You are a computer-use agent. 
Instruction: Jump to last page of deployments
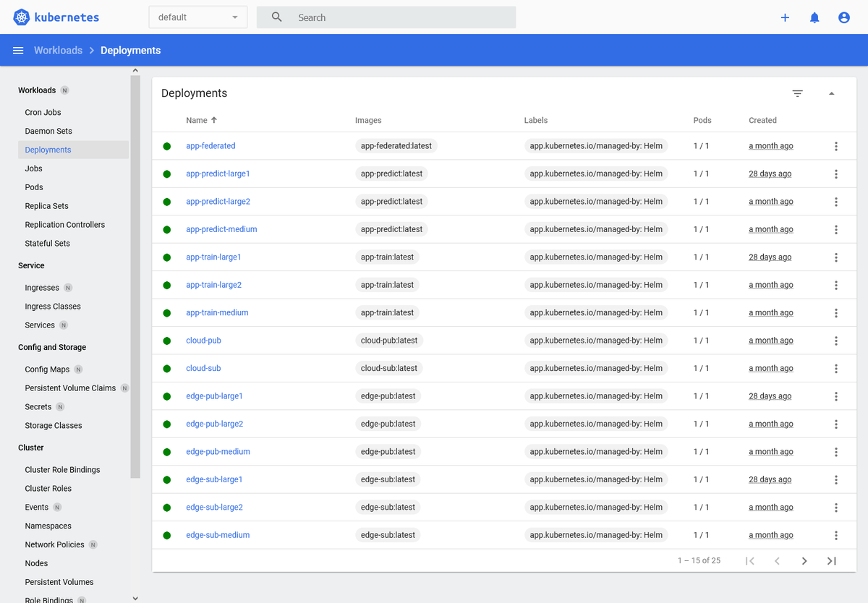click(832, 561)
